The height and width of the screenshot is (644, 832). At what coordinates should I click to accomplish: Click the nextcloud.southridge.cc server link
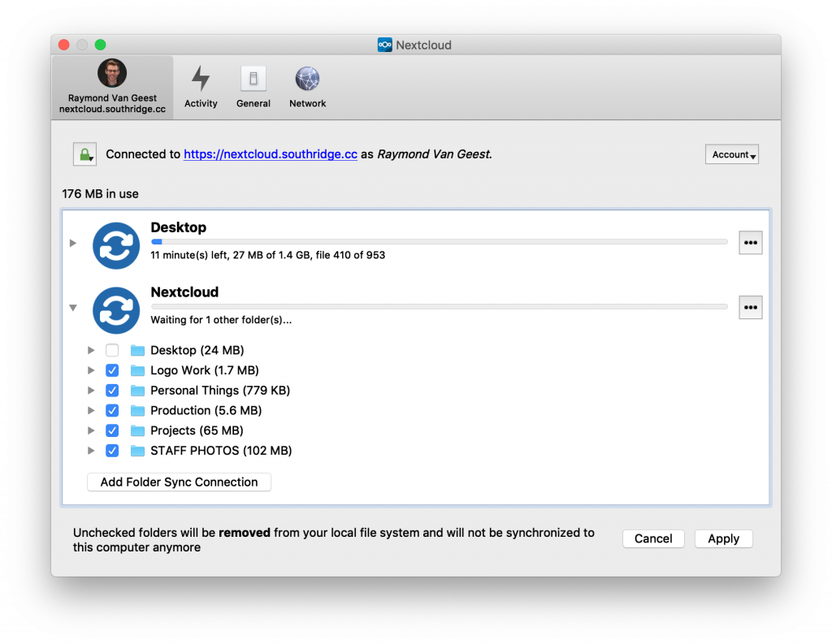(x=271, y=154)
